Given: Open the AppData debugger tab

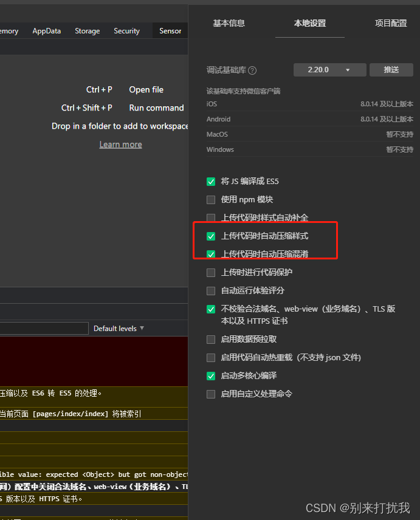Looking at the screenshot, I should pos(46,31).
